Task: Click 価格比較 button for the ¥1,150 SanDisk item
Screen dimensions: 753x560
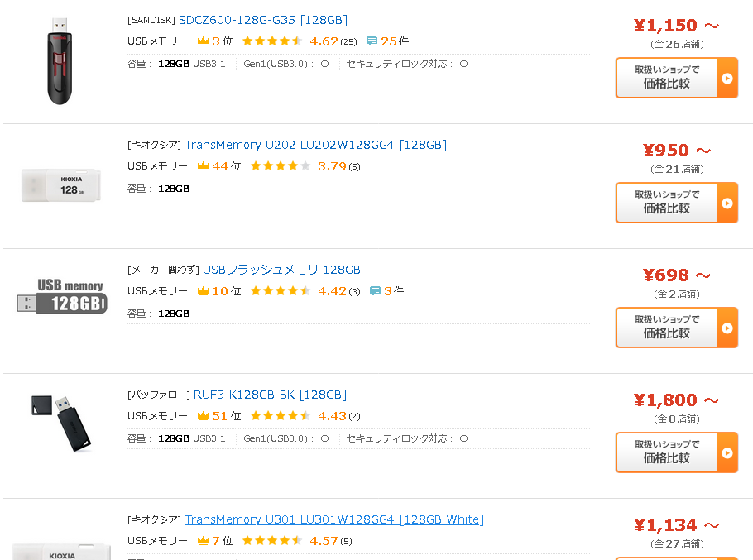Action: 677,78
